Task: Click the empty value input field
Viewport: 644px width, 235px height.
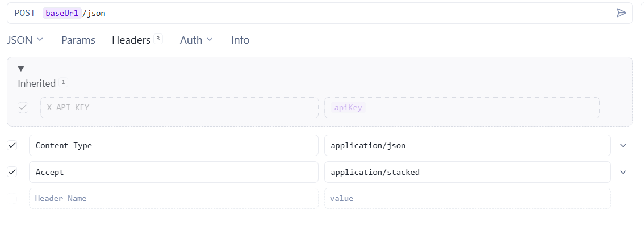Action: [x=467, y=199]
